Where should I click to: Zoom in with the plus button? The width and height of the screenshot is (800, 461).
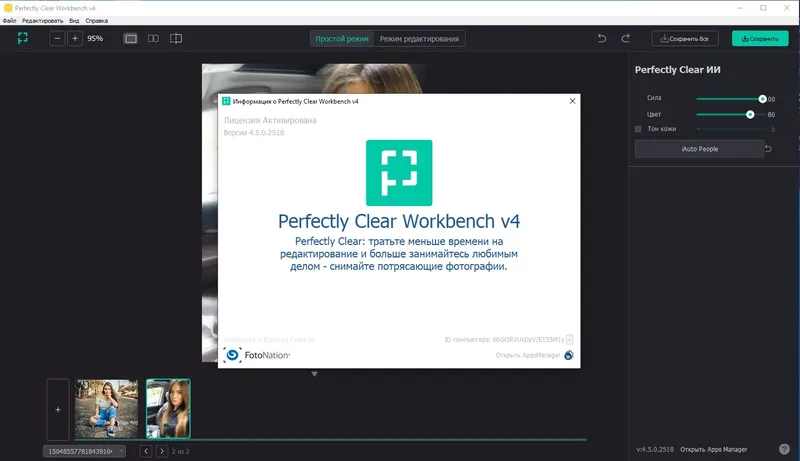(75, 38)
